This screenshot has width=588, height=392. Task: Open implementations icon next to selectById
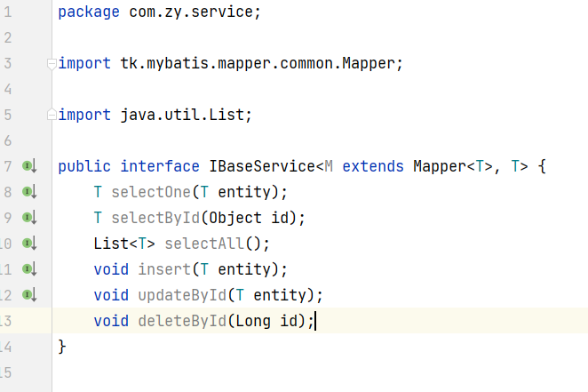tap(29, 217)
